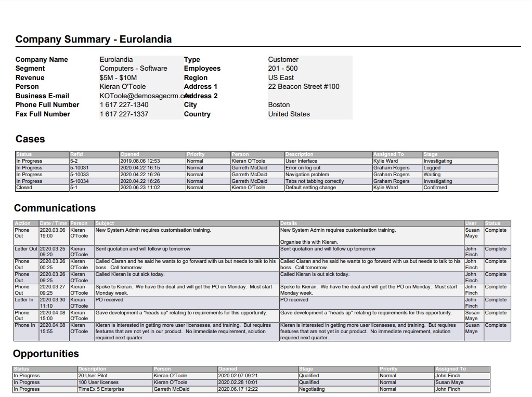
Task: Click phone number 1 617 227-1340
Action: pos(124,105)
